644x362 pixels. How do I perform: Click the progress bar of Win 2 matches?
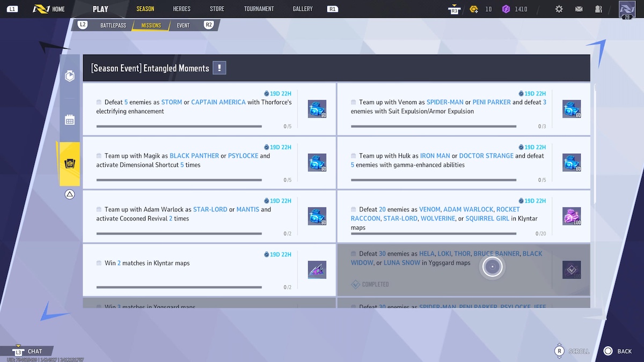[179, 287]
